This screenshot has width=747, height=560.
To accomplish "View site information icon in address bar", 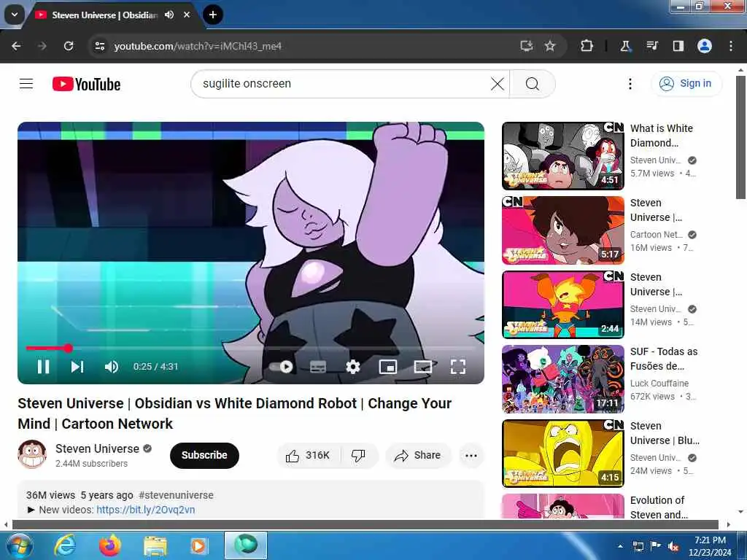I will pos(99,46).
